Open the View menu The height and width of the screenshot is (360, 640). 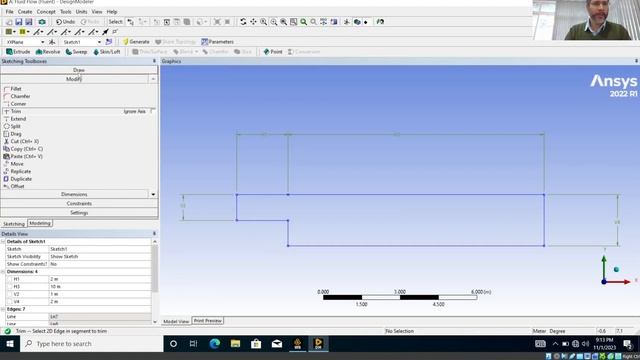97,12
